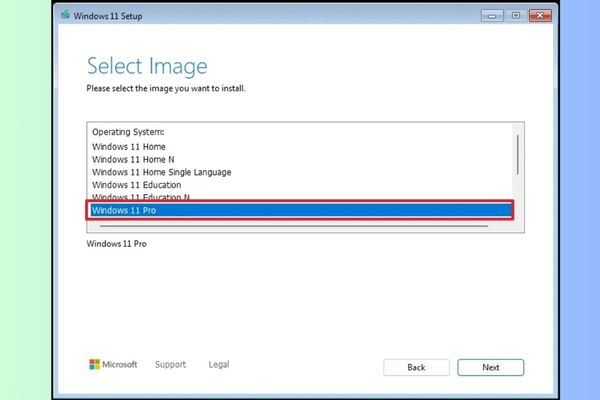Click the horizontal scrollbar under the OS list

(294, 226)
